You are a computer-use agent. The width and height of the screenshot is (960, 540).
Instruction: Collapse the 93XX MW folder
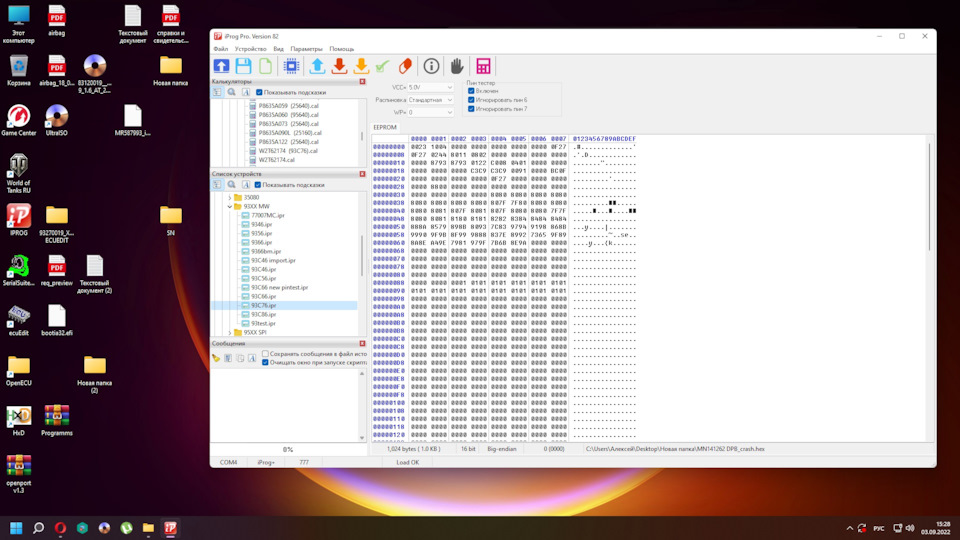click(x=230, y=207)
